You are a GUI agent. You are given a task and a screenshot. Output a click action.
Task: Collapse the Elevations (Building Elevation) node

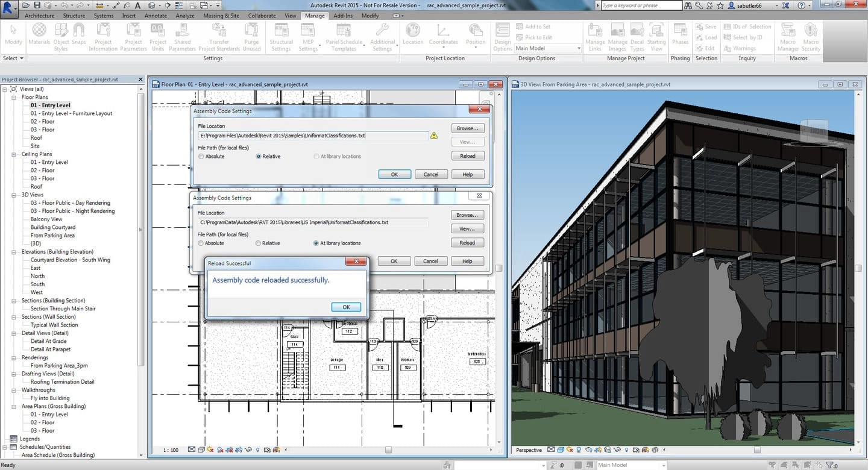(x=14, y=252)
